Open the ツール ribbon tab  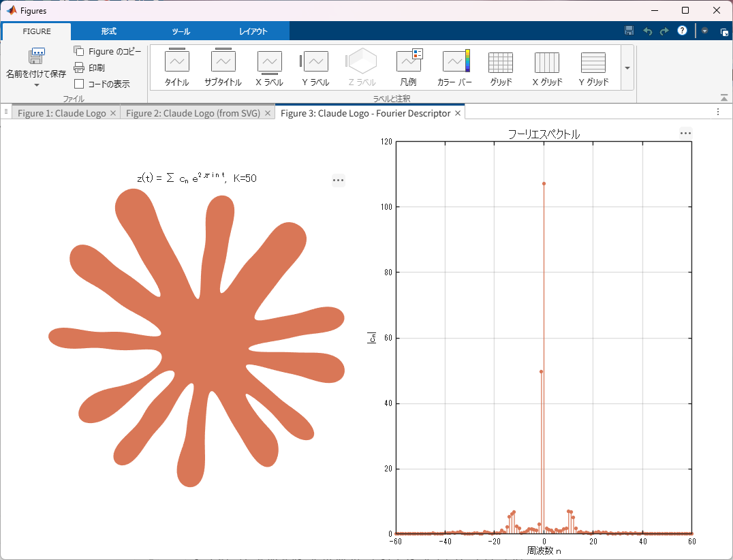click(181, 31)
